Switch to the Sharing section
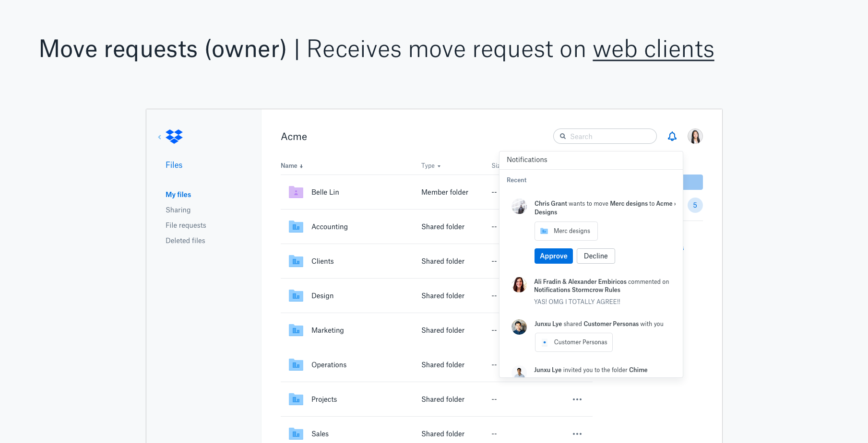The width and height of the screenshot is (868, 443). (178, 210)
